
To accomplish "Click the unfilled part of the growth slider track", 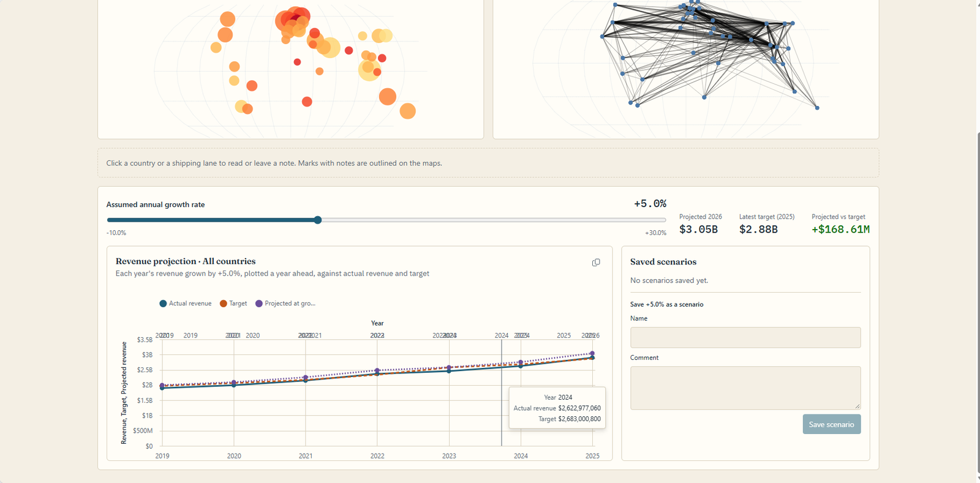I will click(x=494, y=220).
